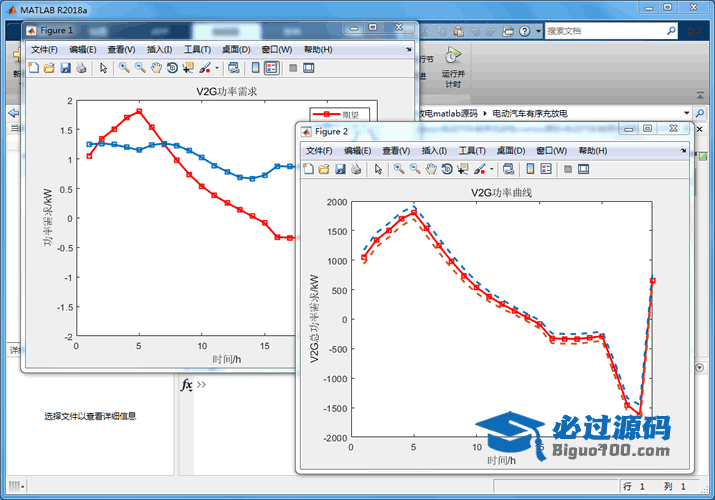Viewport: 715px width, 500px height.
Task: Click Link Plot icon in Figure 1
Action: click(x=233, y=68)
